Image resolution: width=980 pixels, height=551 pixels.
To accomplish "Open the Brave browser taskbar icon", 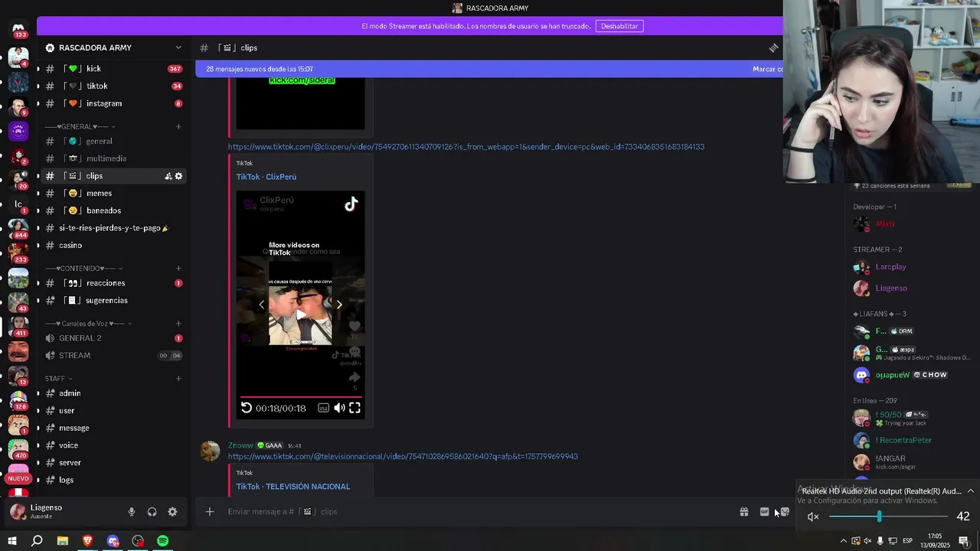I will coord(88,541).
